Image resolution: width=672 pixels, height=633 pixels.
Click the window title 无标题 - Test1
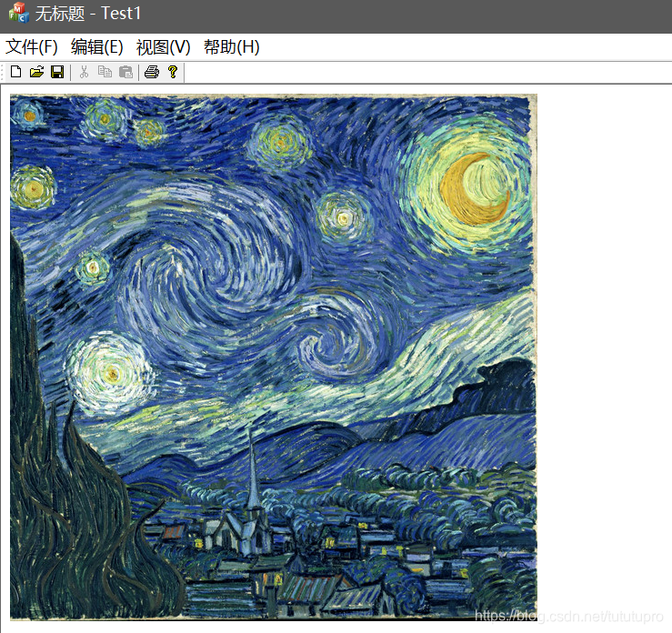[88, 14]
